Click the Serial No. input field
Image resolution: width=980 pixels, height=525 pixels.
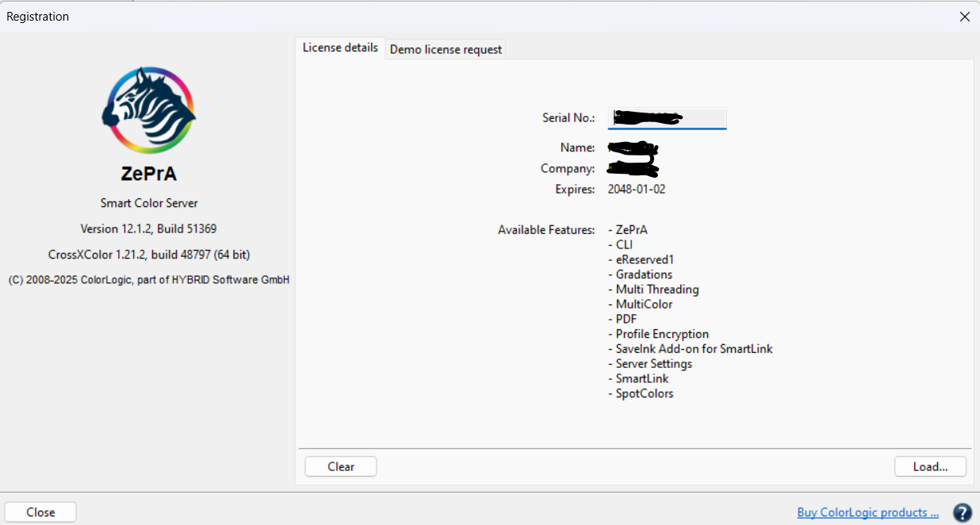click(x=667, y=117)
